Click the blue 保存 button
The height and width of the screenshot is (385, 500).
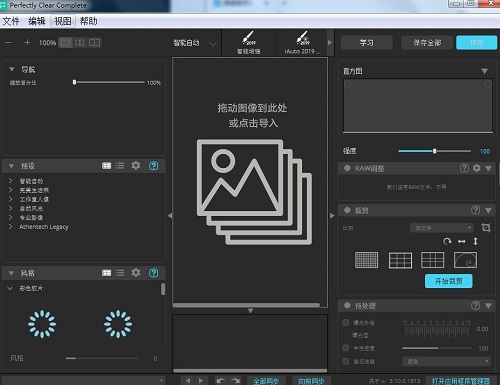[477, 43]
